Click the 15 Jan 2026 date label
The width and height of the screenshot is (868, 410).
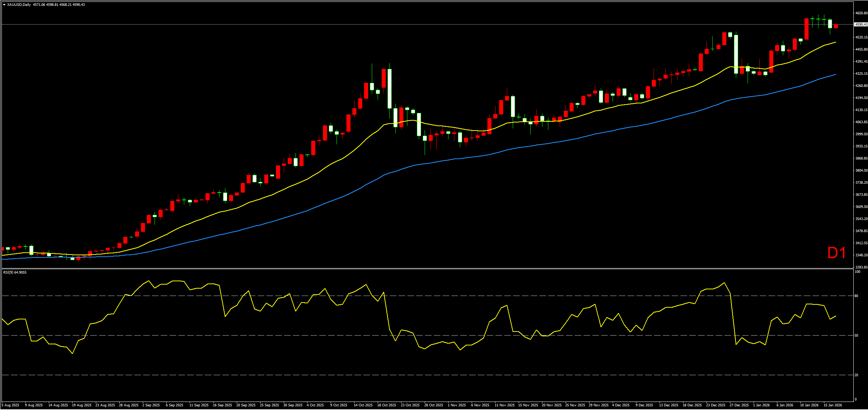pos(832,405)
